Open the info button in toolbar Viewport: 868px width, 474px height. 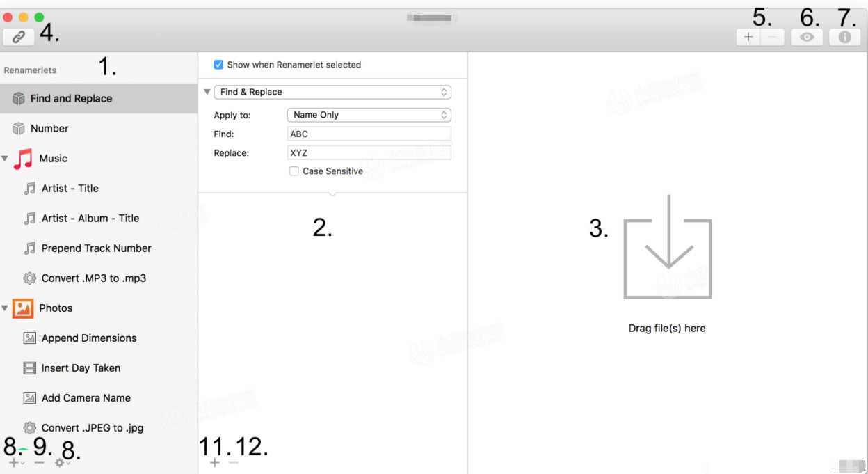pos(844,38)
